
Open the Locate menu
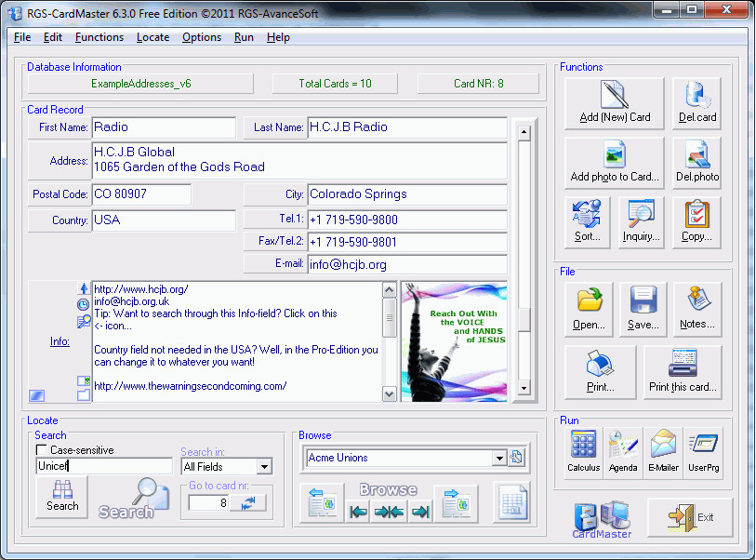153,37
